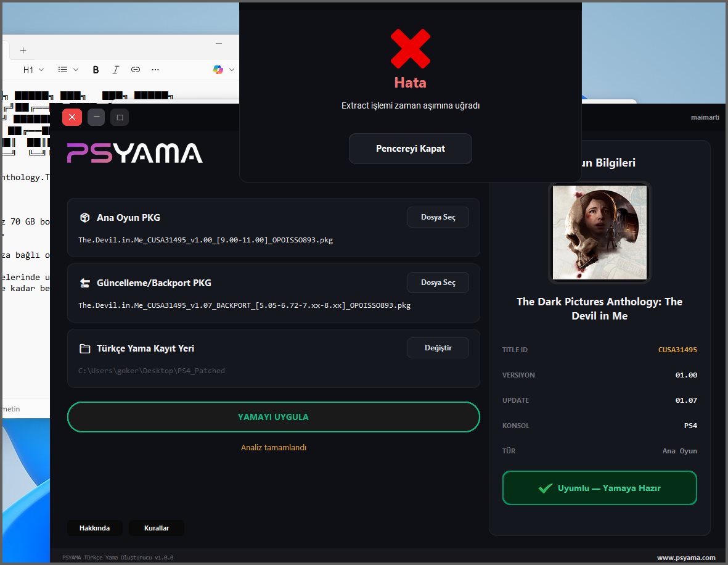
Task: Expand the H1 heading style dropdown
Action: [x=33, y=70]
